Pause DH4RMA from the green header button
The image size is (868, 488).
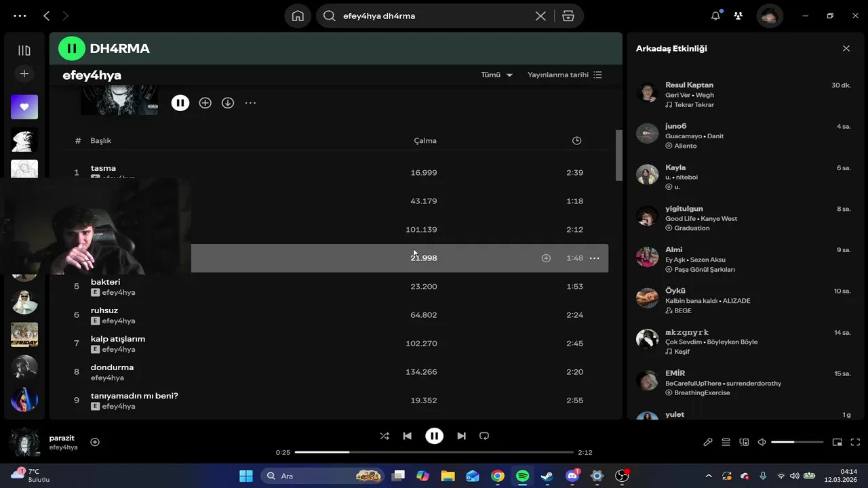click(71, 48)
